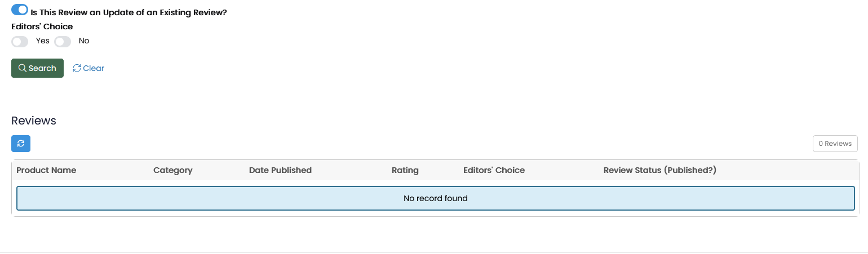This screenshot has height=254, width=868.
Task: Click the circular arrows icon beside Clear
Action: coord(77,68)
